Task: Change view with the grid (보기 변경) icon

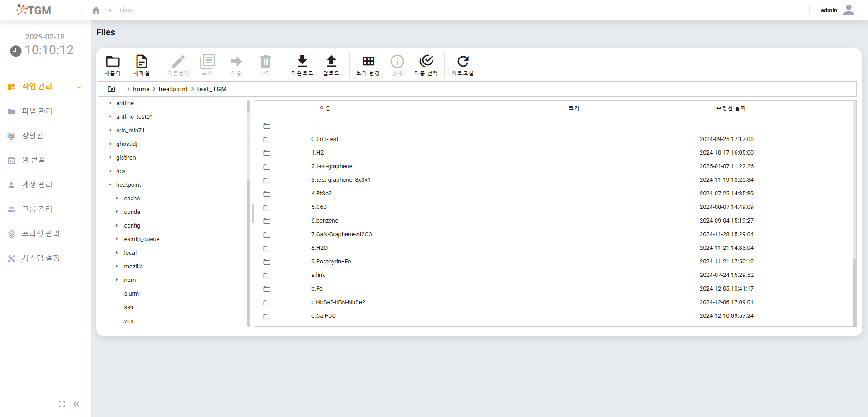Action: [x=368, y=62]
